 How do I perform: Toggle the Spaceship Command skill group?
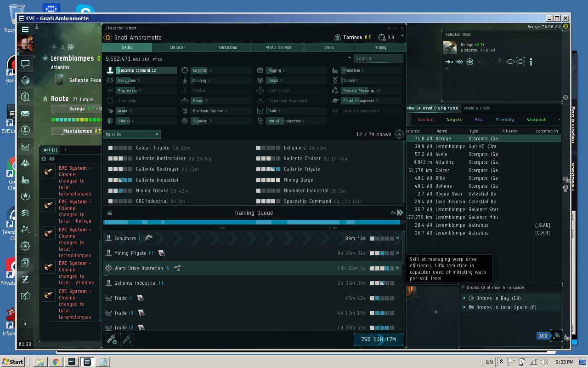point(141,70)
